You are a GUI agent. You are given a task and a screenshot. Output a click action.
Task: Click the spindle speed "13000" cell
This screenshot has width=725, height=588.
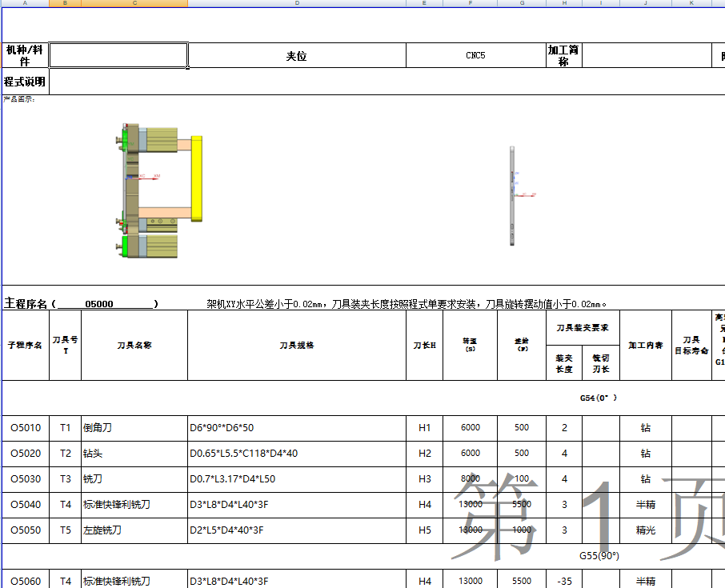(x=470, y=505)
